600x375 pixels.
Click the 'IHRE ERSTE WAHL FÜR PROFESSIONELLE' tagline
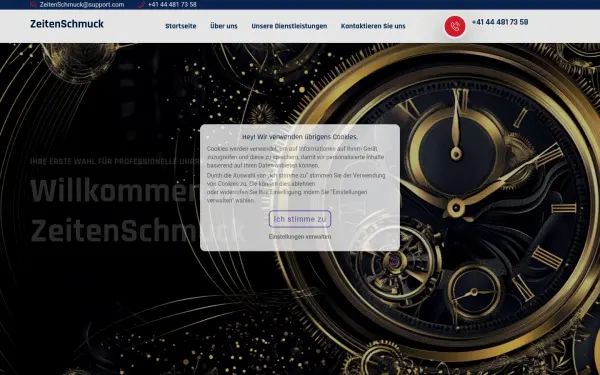[115, 161]
